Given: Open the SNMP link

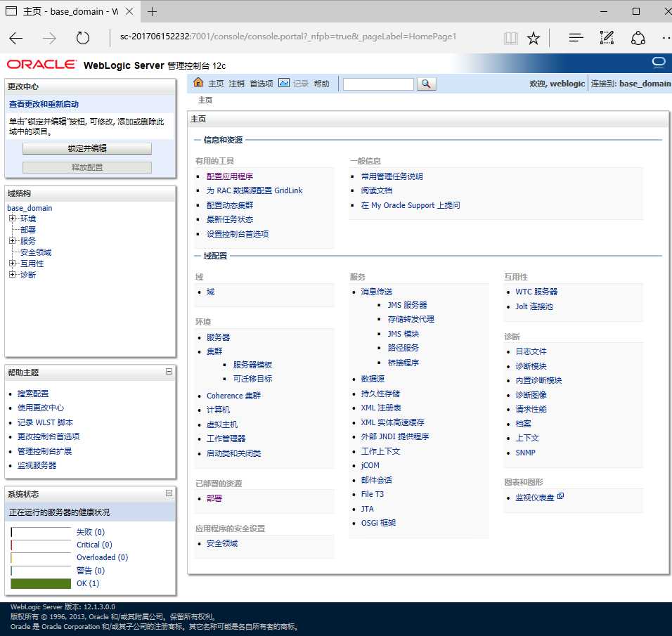Looking at the screenshot, I should click(525, 453).
